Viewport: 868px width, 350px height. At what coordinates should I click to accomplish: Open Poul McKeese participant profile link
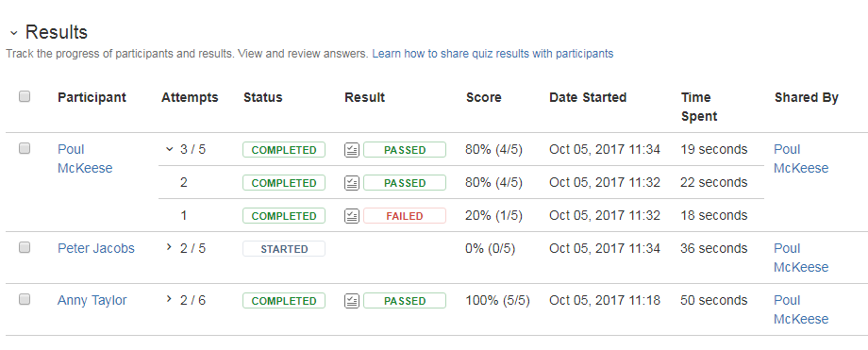click(x=85, y=158)
